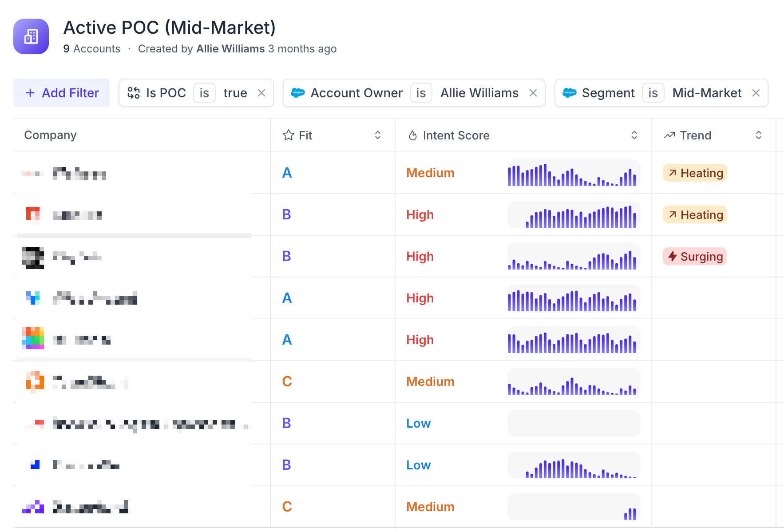This screenshot has width=784, height=532.
Task: Click the Intent Score flame icon
Action: 413,135
